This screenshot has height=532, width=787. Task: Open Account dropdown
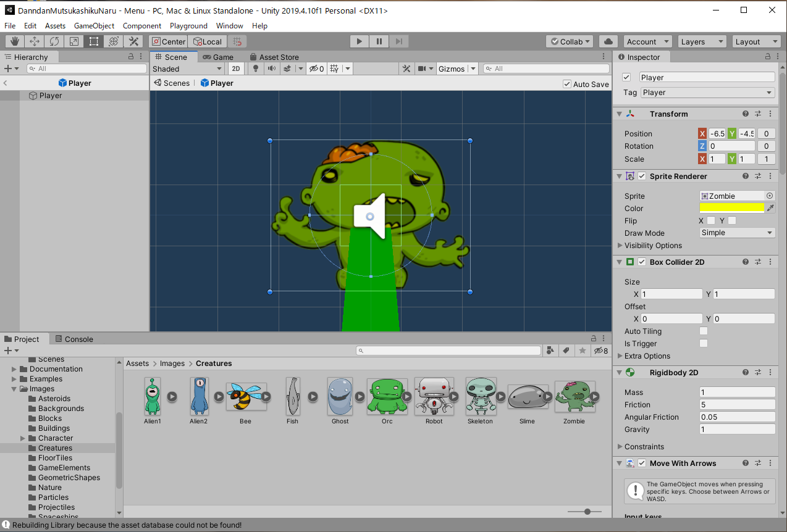(647, 41)
